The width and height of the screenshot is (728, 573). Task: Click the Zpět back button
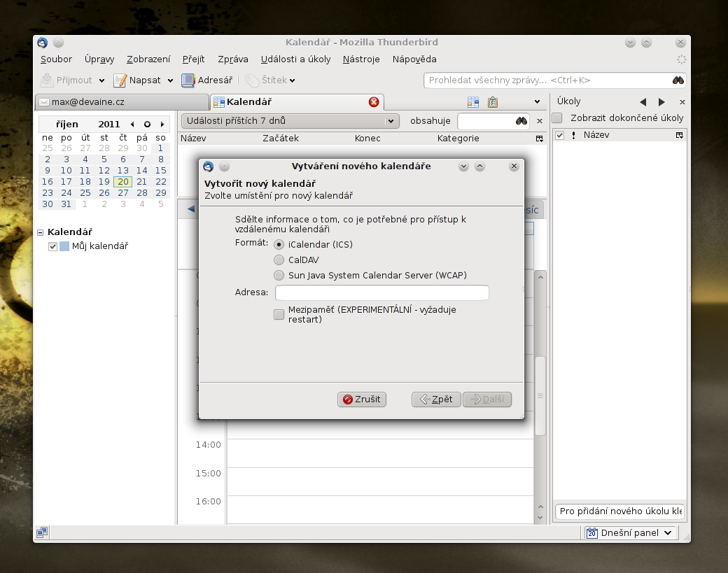coord(436,399)
